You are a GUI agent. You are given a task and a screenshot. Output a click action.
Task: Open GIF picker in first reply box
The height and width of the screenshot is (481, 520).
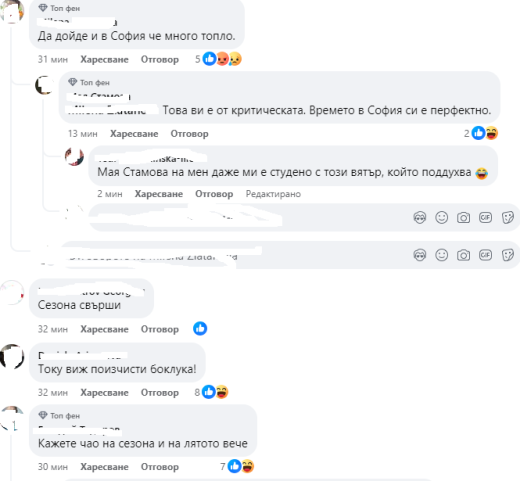(485, 218)
